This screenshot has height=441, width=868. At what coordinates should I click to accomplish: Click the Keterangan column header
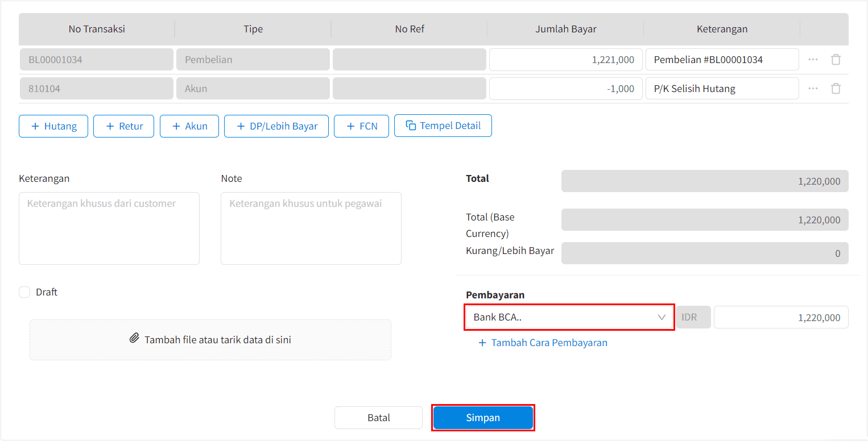722,29
